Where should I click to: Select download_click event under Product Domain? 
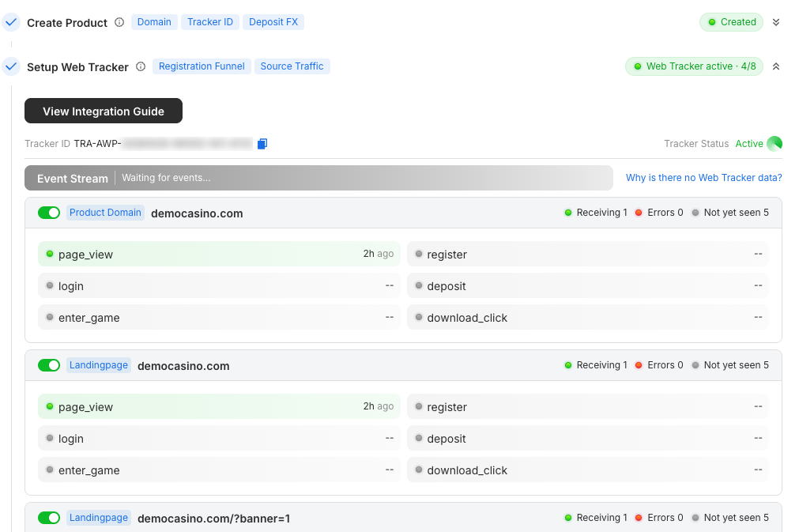587,317
